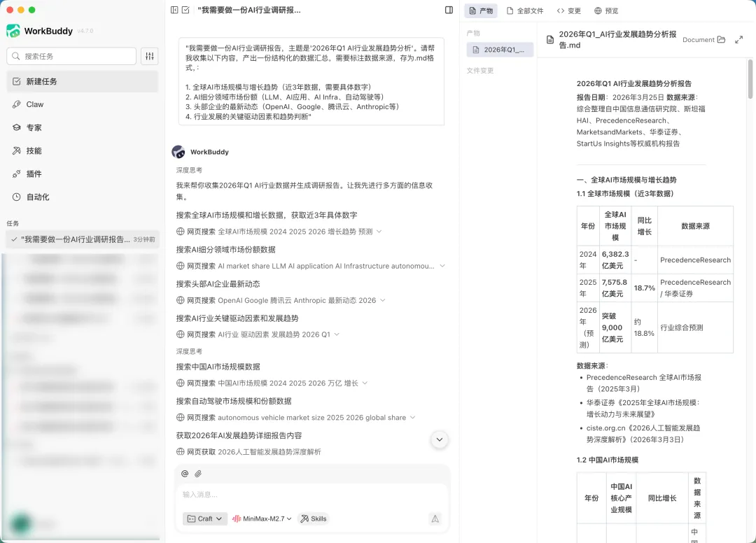Click the Document label in preview header

(x=698, y=40)
